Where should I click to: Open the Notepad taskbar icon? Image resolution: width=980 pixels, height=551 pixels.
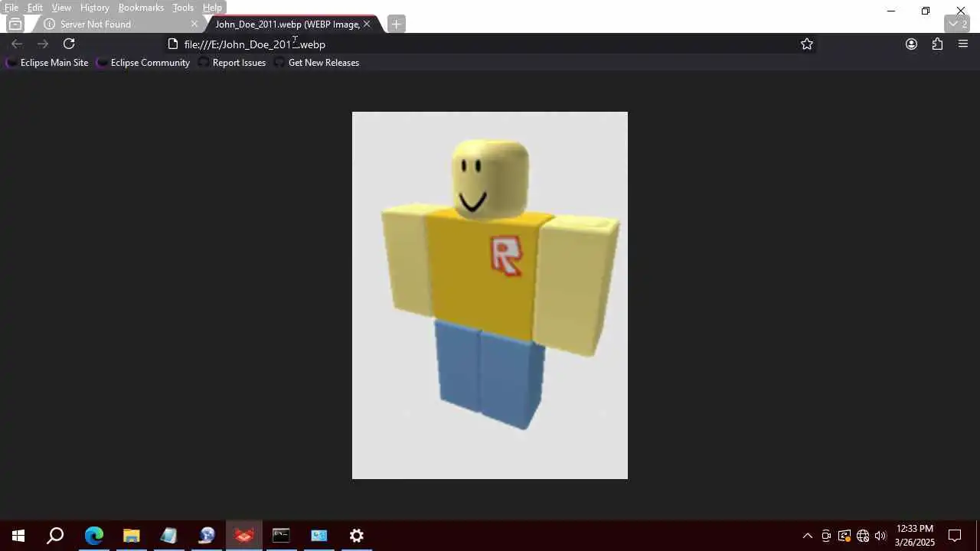(168, 536)
